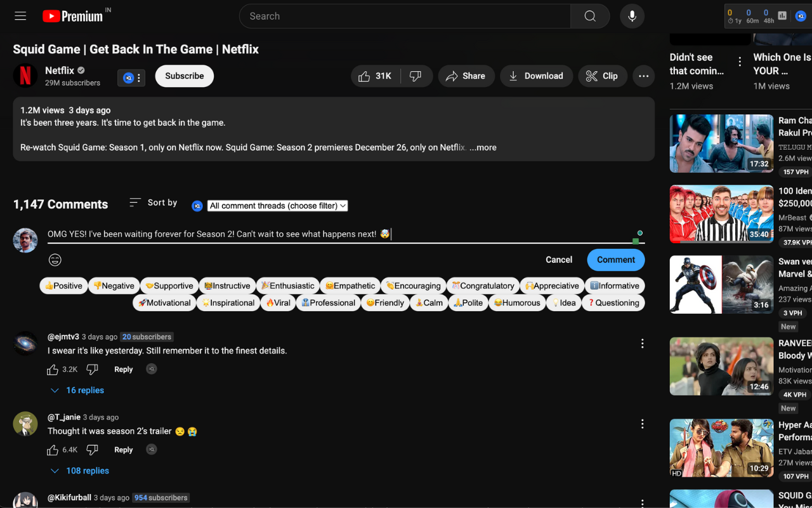Viewport: 812px width, 508px height.
Task: Dislike the Netflix video
Action: (416, 76)
